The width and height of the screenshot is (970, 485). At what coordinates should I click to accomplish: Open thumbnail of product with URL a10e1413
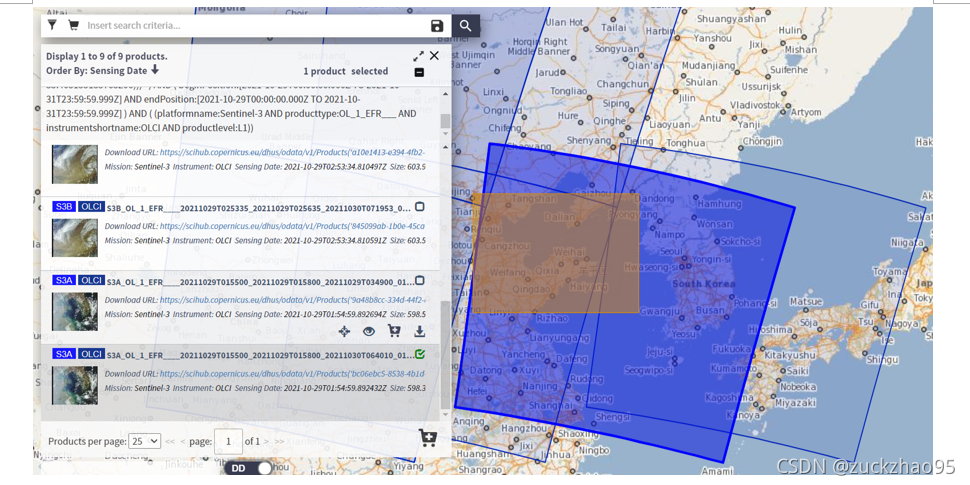[x=75, y=164]
